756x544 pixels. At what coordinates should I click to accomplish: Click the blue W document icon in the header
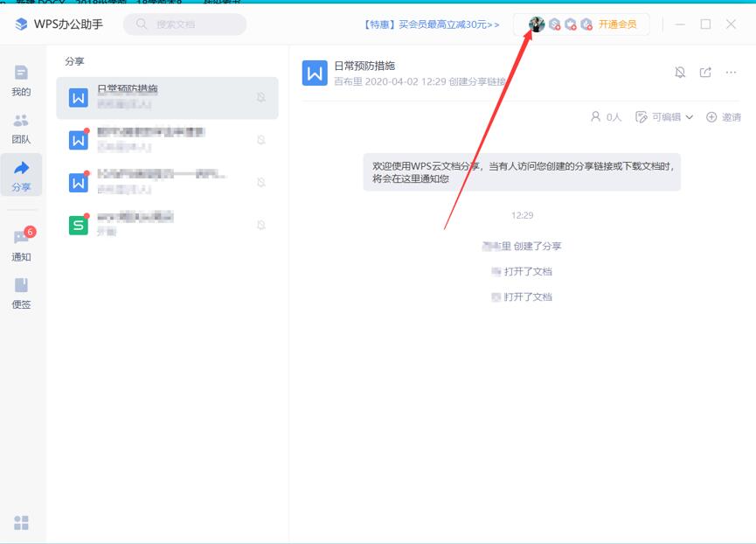click(315, 73)
